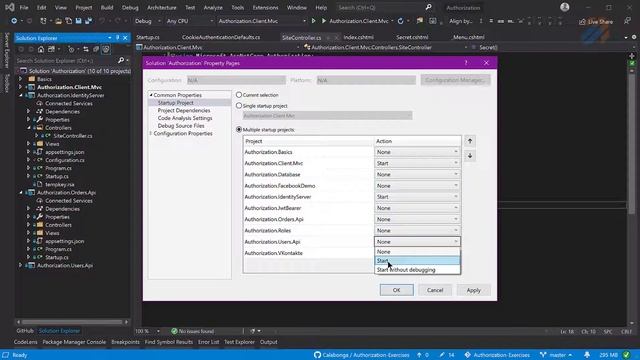Open the Debug menu
Image resolution: width=640 pixels, height=360 pixels.
(x=130, y=7)
